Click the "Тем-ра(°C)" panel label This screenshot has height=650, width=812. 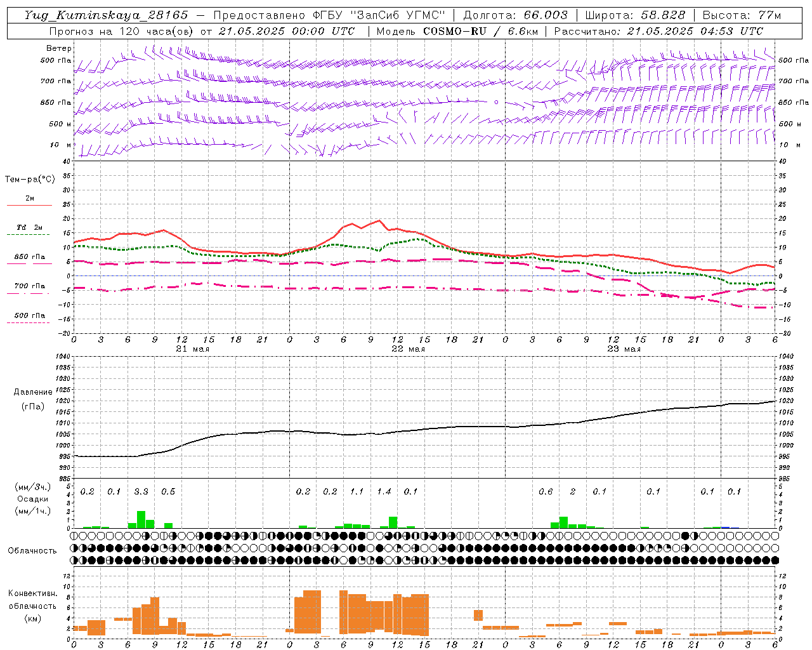pos(30,179)
